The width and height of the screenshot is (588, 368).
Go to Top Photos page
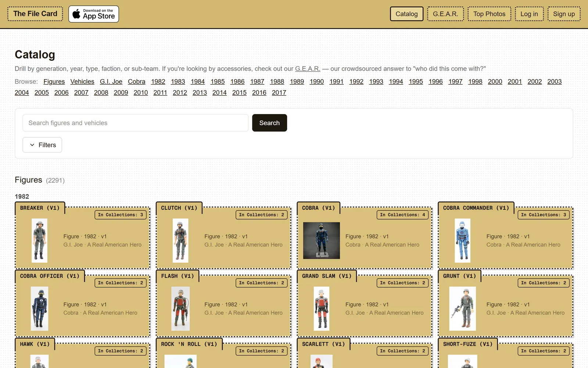pos(489,14)
